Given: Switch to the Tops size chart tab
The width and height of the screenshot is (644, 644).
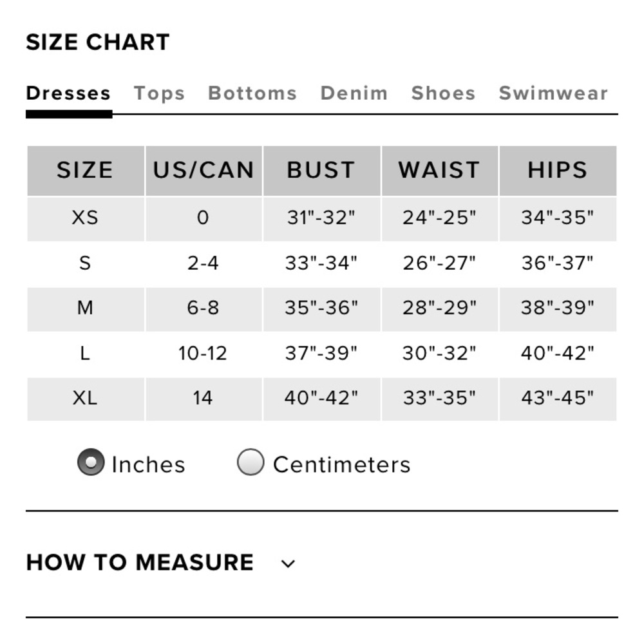Looking at the screenshot, I should [x=159, y=93].
